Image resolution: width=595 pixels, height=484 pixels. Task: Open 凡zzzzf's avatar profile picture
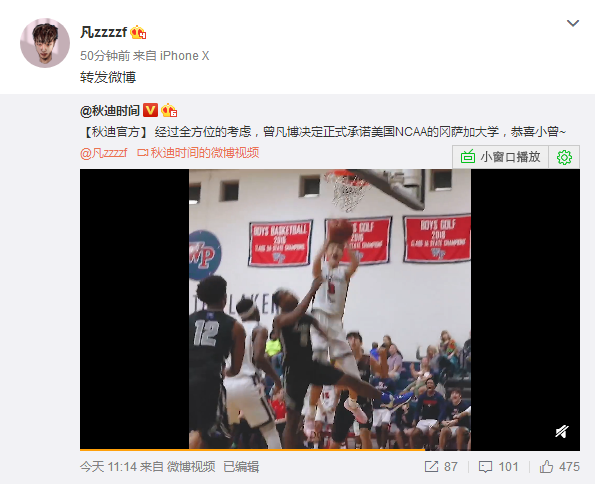(x=45, y=43)
